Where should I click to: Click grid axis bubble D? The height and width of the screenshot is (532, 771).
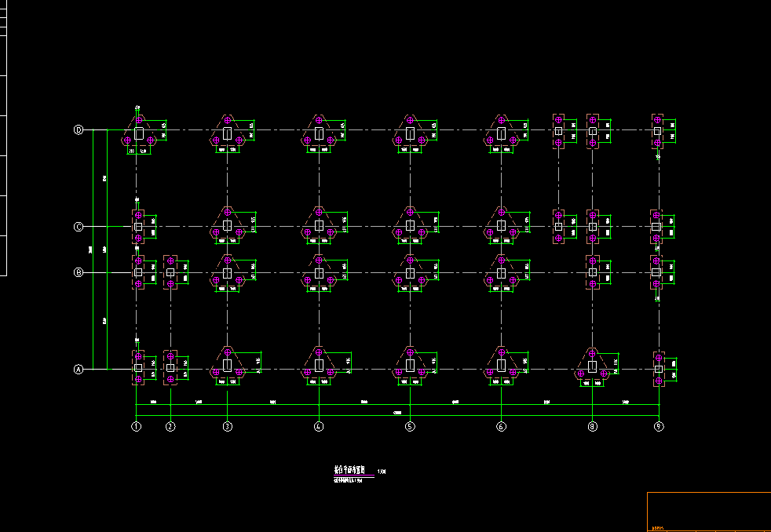79,130
